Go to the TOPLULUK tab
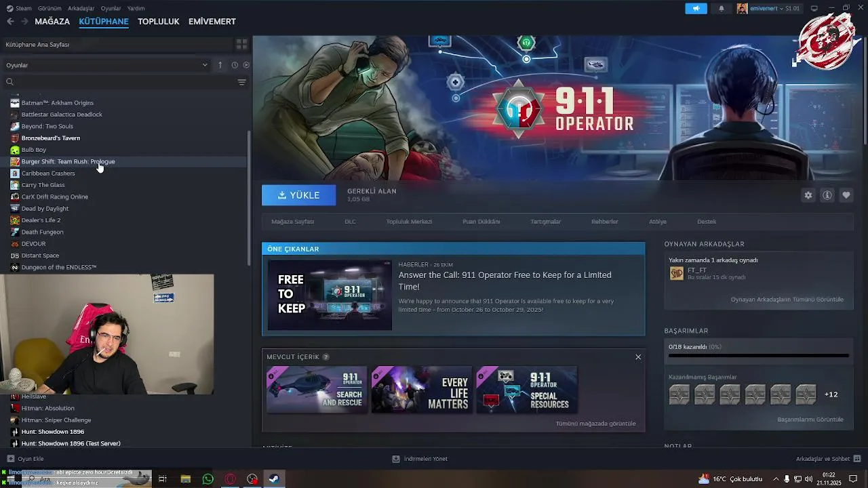This screenshot has height=488, width=868. click(159, 22)
